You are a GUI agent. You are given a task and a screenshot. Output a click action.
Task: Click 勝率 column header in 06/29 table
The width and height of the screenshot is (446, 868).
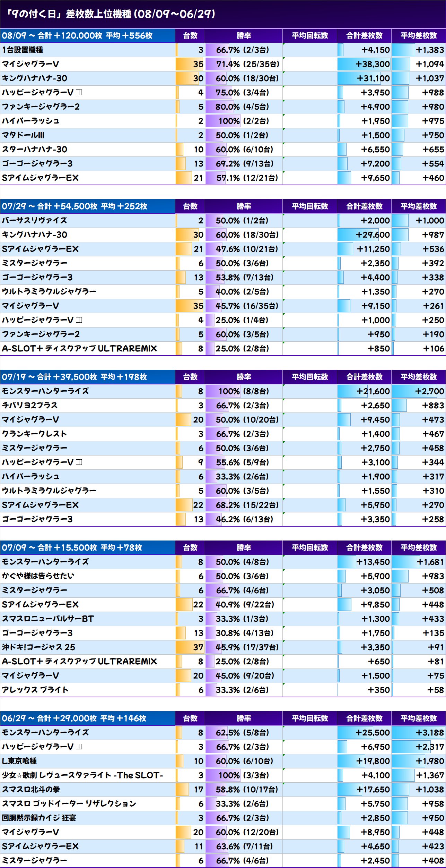[244, 718]
